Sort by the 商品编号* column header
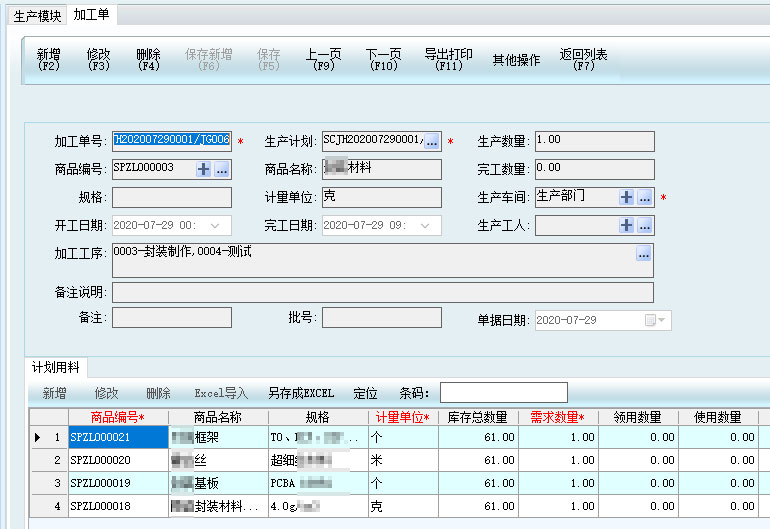Screen dimensions: 770x529 (118, 418)
